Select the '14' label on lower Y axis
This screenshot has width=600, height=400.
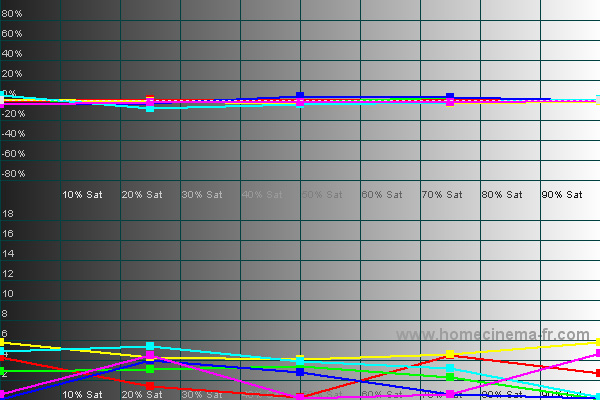pos(7,254)
